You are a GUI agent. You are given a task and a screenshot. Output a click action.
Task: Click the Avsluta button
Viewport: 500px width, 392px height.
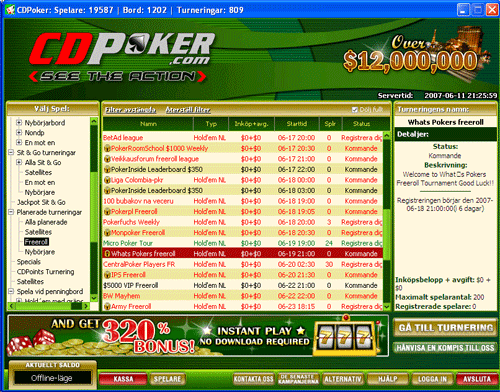(477, 379)
